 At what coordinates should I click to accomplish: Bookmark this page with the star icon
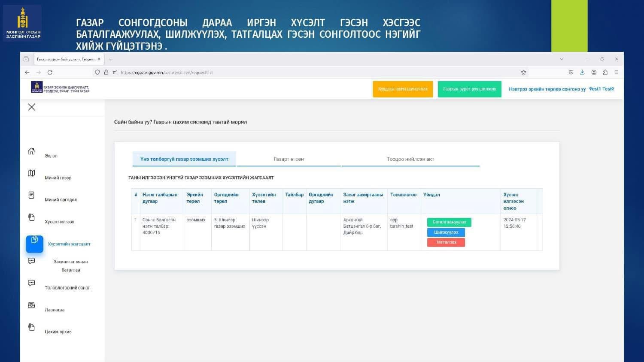point(523,72)
